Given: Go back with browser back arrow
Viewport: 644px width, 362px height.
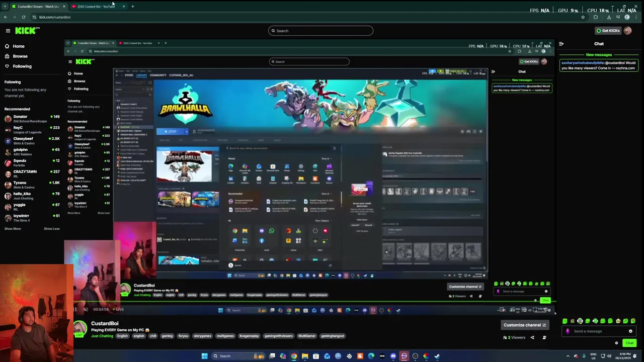Looking at the screenshot, I should (5, 17).
